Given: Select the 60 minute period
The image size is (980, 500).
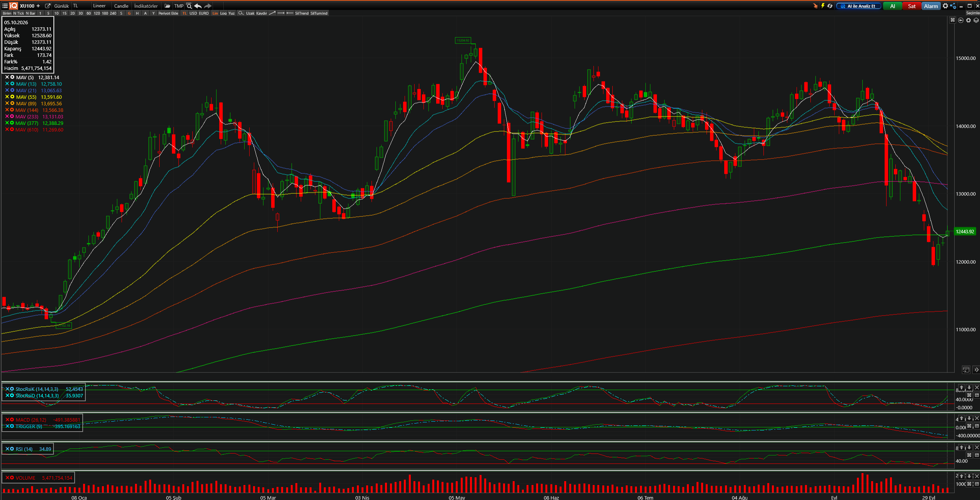Looking at the screenshot, I should point(88,13).
